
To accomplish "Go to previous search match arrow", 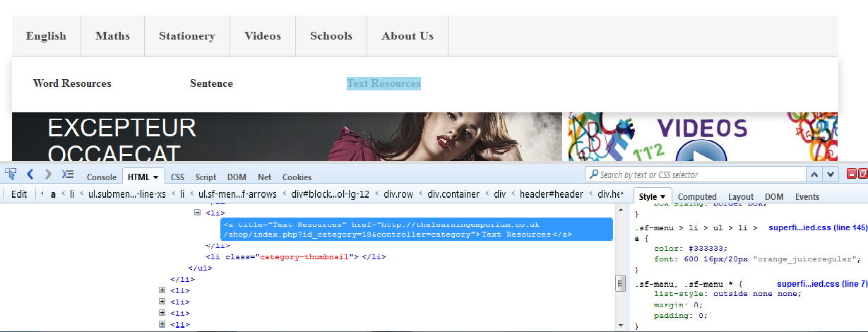I will tap(815, 174).
